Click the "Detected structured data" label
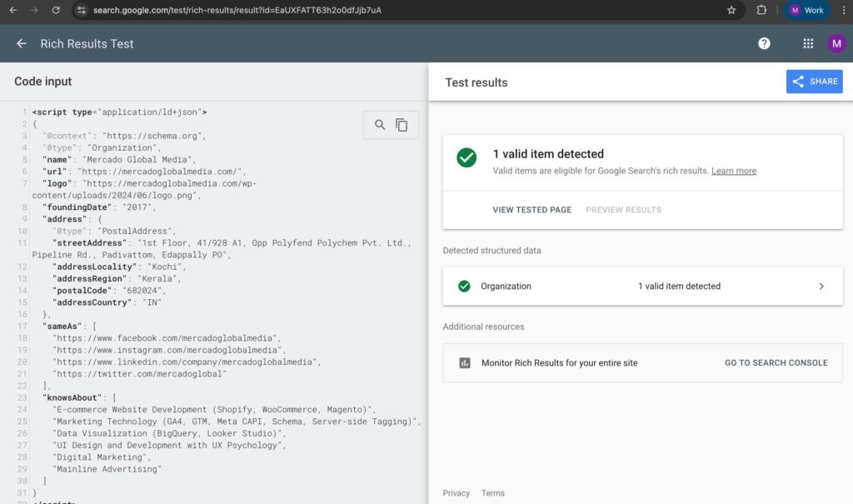Viewport: 853px width, 504px height. [491, 251]
